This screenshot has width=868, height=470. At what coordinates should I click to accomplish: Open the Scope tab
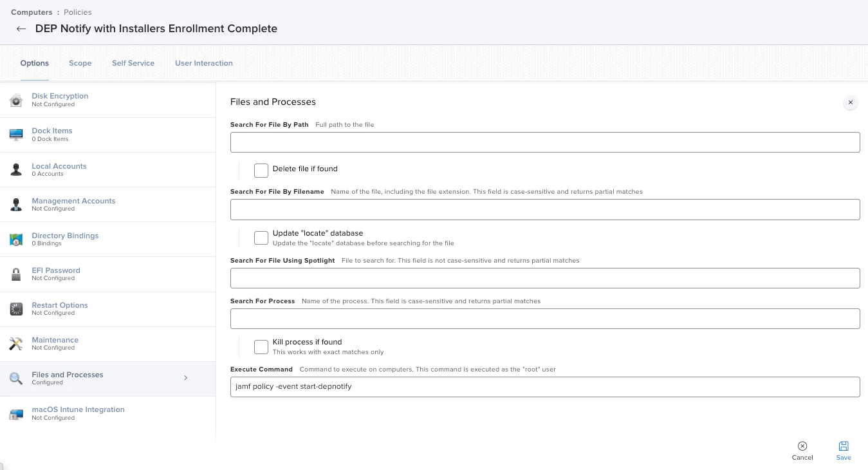[80, 63]
